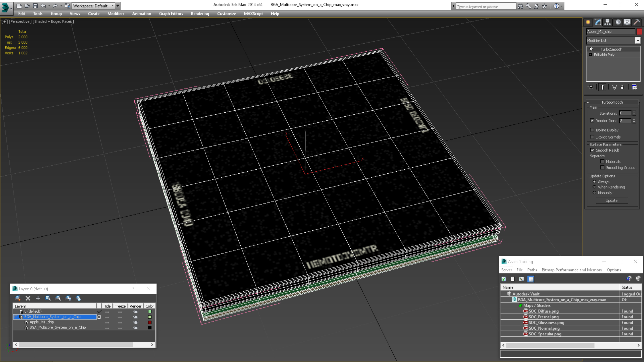Click Apple_M1_chip layer color swatch
The image size is (644, 362).
(x=150, y=322)
